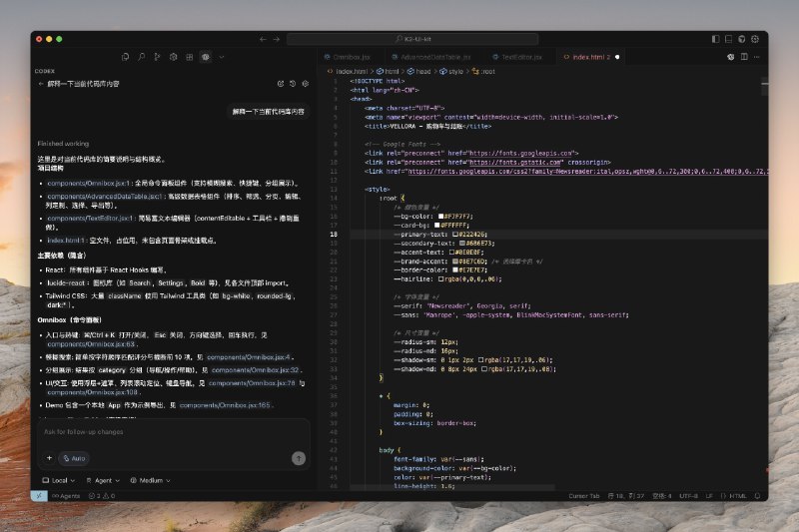Toggle the primary sidebar layout icon

(x=715, y=39)
